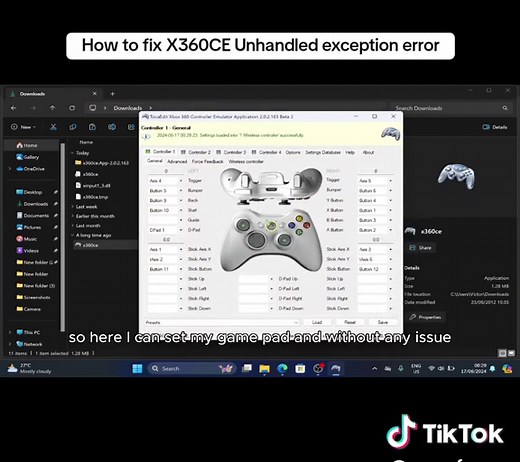Click the Reset button in x360ce

(350, 322)
